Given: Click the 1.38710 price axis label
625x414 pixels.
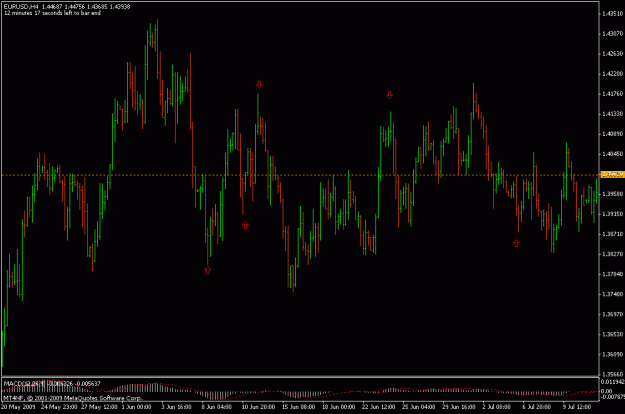Looking at the screenshot, I should click(613, 234).
